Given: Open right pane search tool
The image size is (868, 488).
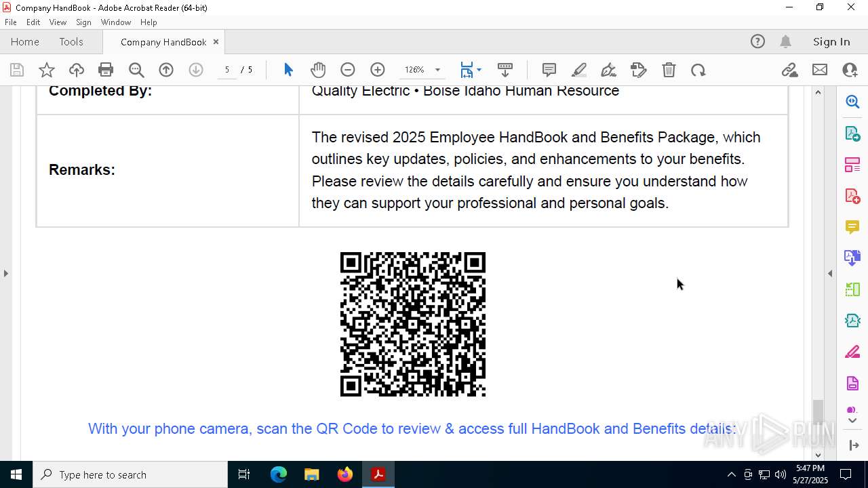Looking at the screenshot, I should pos(852,102).
